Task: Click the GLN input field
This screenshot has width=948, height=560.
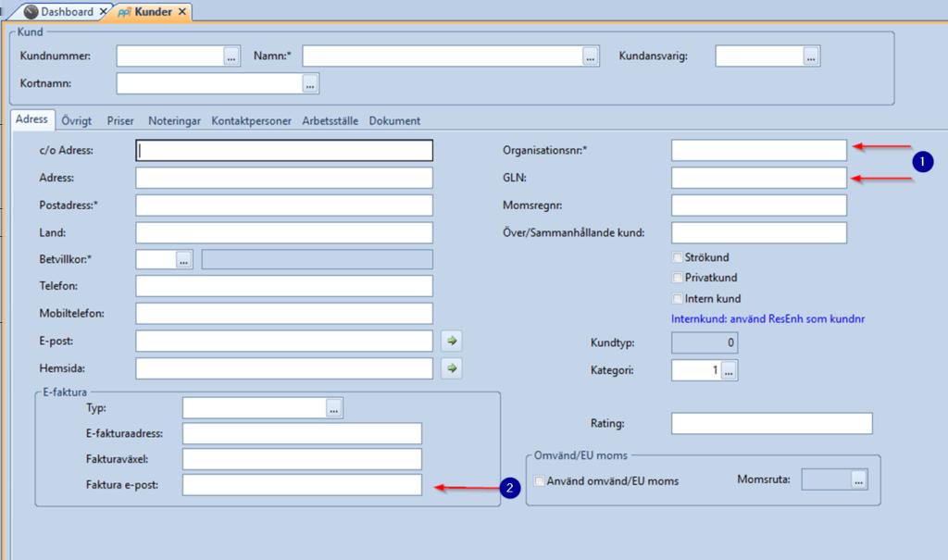Action: [x=759, y=178]
